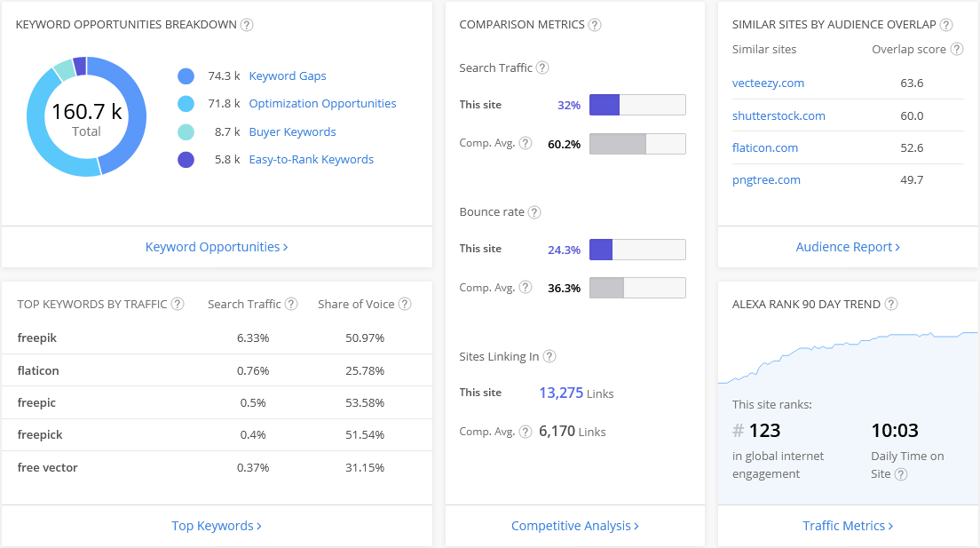980x548 pixels.
Task: Open help icon for Similar Sites by Audience Overlap
Action: tap(946, 25)
